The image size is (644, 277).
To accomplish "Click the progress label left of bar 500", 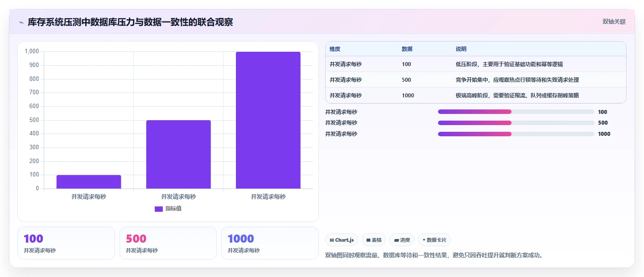I will point(341,123).
